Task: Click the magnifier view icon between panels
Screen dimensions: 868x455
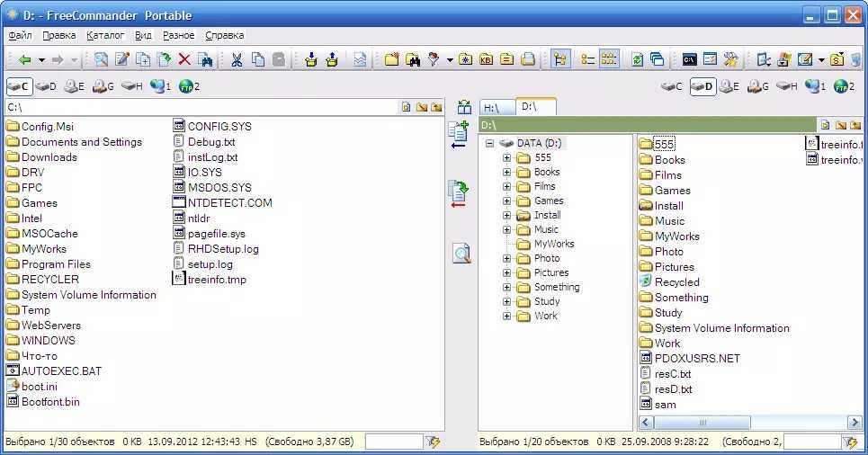Action: [x=461, y=254]
